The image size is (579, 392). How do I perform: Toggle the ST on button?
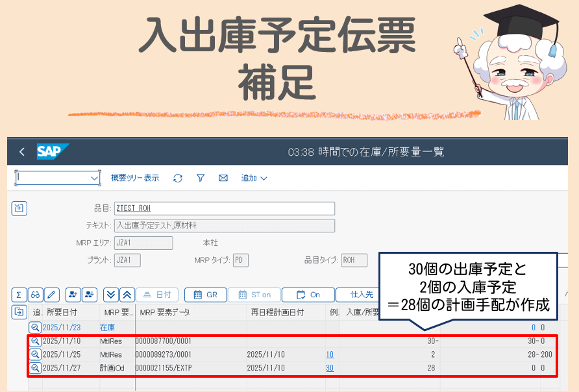[x=255, y=295]
